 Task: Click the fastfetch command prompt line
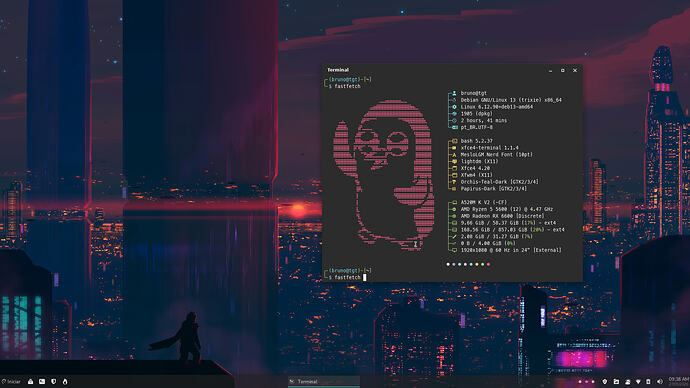pos(347,278)
